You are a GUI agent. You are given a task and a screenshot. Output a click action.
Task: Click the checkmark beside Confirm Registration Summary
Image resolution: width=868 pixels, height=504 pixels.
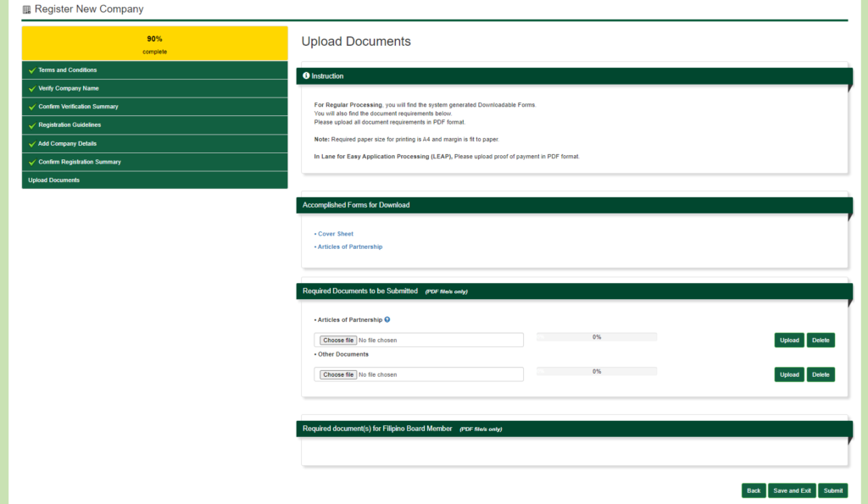[x=32, y=162]
